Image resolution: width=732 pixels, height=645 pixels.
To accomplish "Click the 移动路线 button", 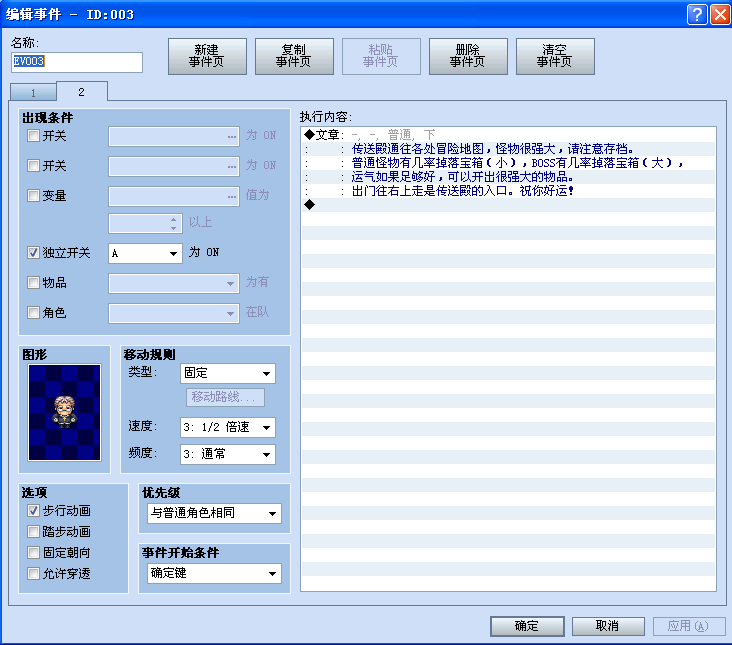I will click(225, 397).
